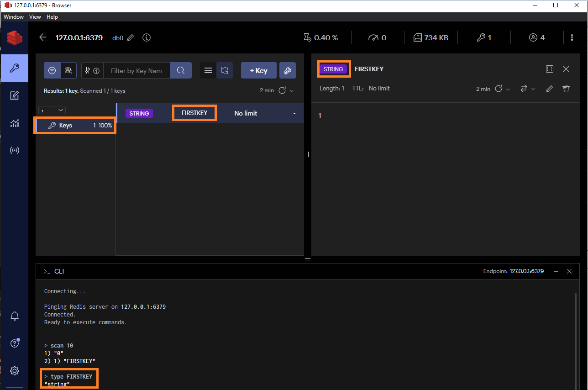The image size is (588, 390).
Task: Switch to list view of keys
Action: coord(208,71)
